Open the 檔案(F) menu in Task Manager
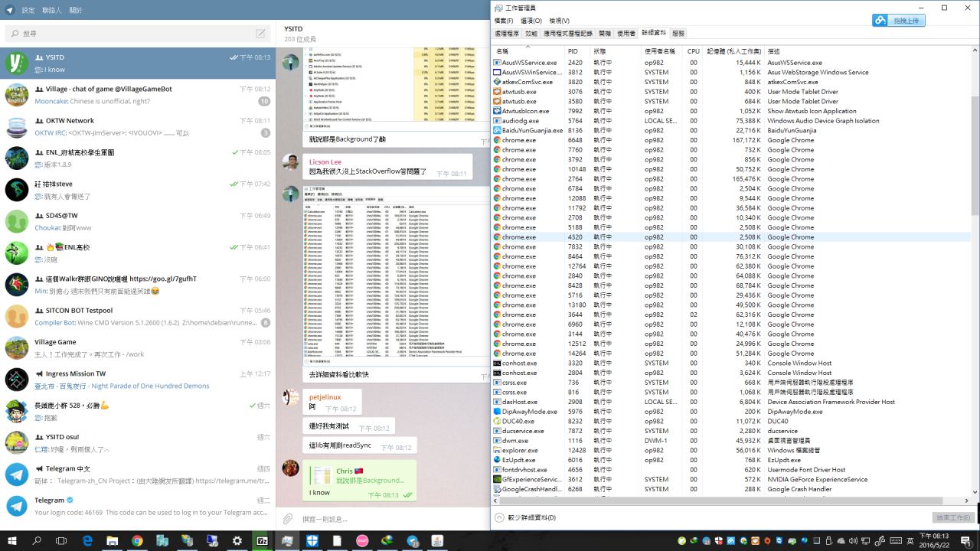Image resolution: width=980 pixels, height=551 pixels. click(x=504, y=21)
